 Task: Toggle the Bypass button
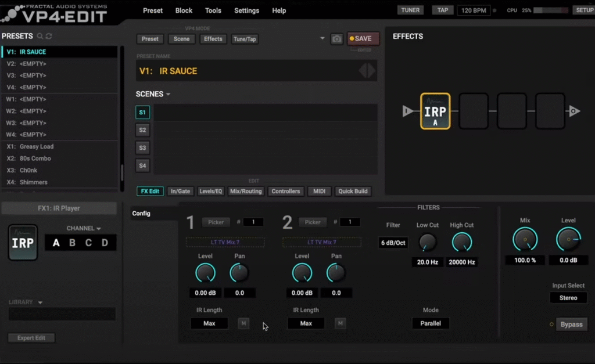coord(571,325)
